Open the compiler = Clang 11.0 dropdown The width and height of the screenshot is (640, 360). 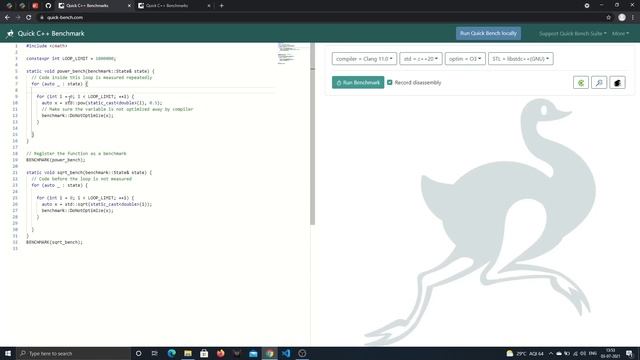click(x=364, y=59)
